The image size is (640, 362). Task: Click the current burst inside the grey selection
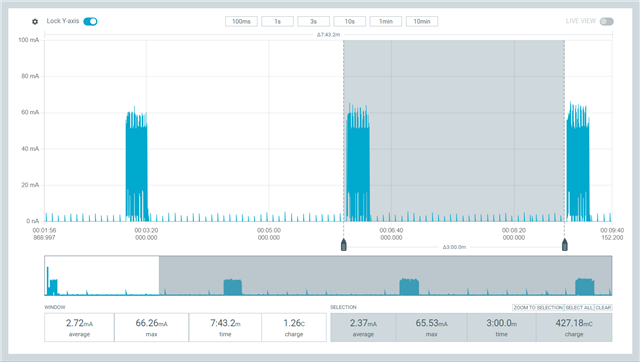coord(358,163)
